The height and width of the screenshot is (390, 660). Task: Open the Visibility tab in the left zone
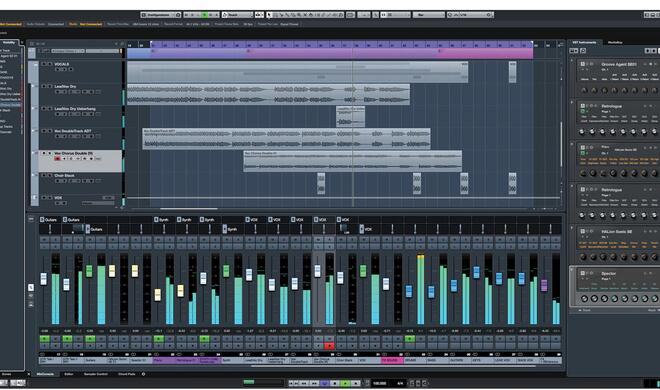tap(9, 42)
